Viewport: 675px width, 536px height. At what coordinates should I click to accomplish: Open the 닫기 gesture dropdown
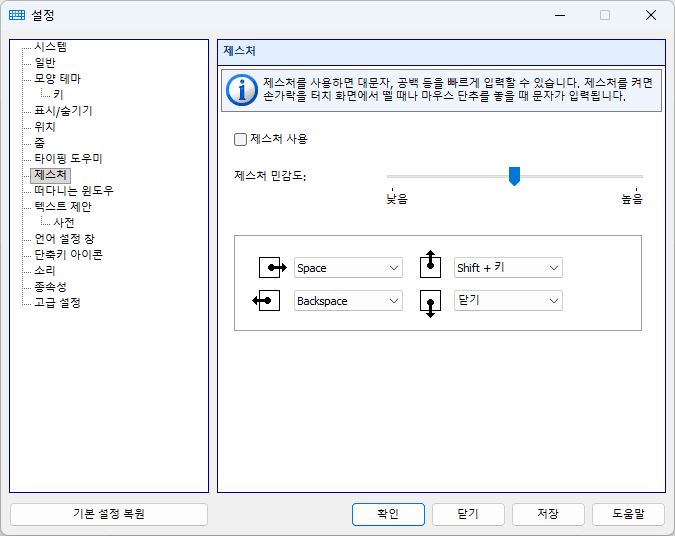pos(508,301)
